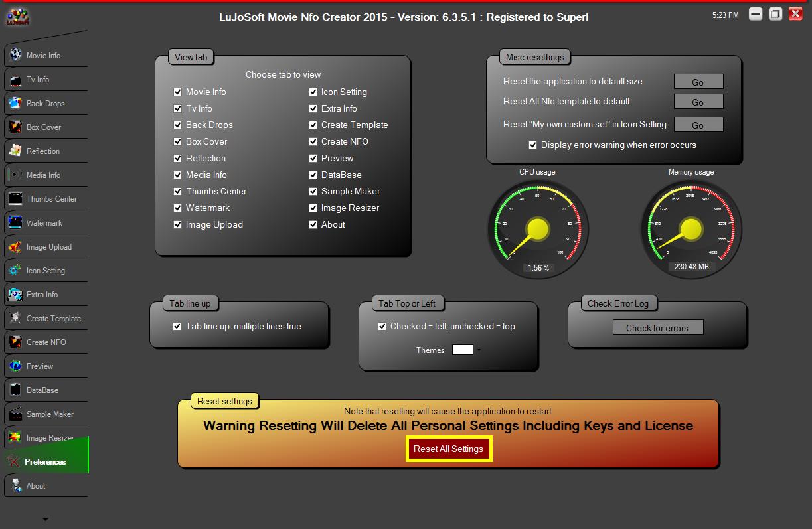Open the DataBase tab

tap(46, 390)
